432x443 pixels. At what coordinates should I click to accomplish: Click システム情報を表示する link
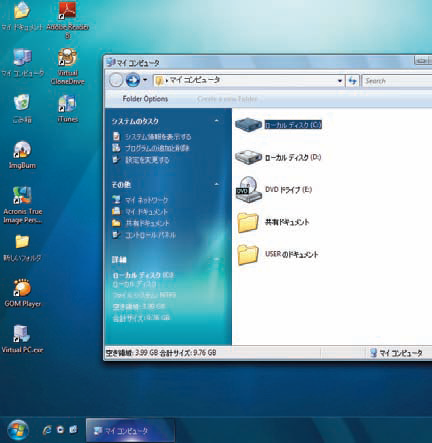click(x=158, y=137)
